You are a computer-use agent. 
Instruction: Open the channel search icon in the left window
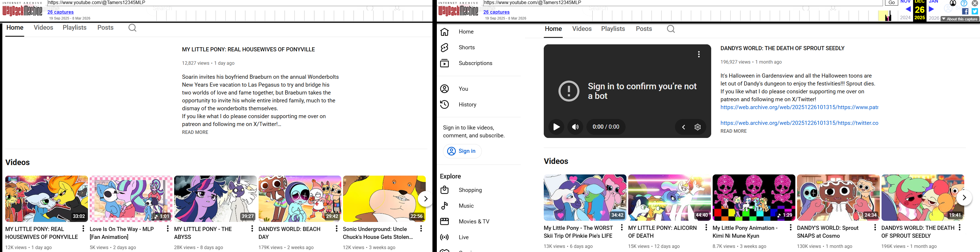pyautogui.click(x=132, y=28)
